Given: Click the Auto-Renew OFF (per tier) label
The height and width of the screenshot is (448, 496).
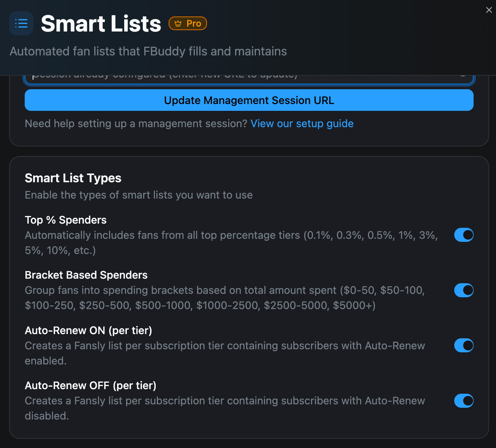Looking at the screenshot, I should pyautogui.click(x=90, y=386).
